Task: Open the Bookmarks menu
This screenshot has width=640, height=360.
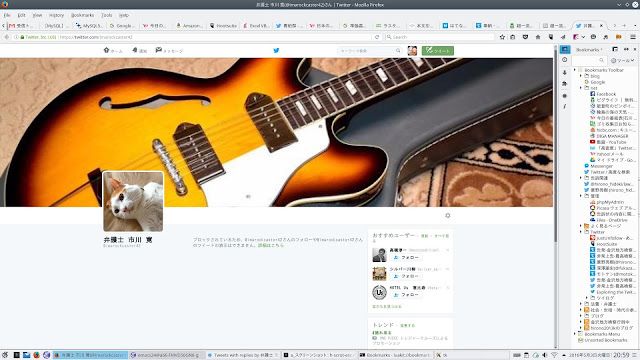Action: (82, 15)
